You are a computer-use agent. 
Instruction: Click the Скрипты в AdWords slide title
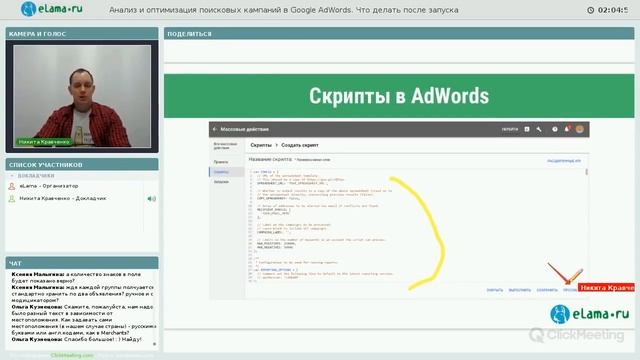pyautogui.click(x=399, y=96)
